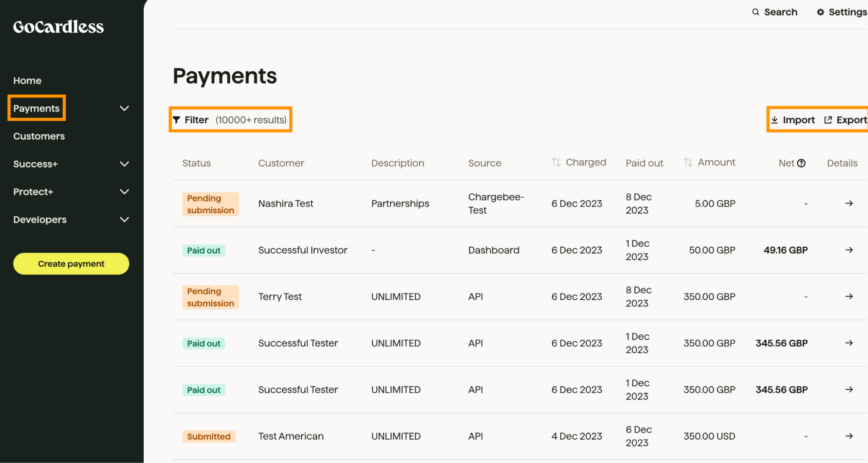Click the Net column help icon
This screenshot has height=463, width=868.
coord(801,163)
